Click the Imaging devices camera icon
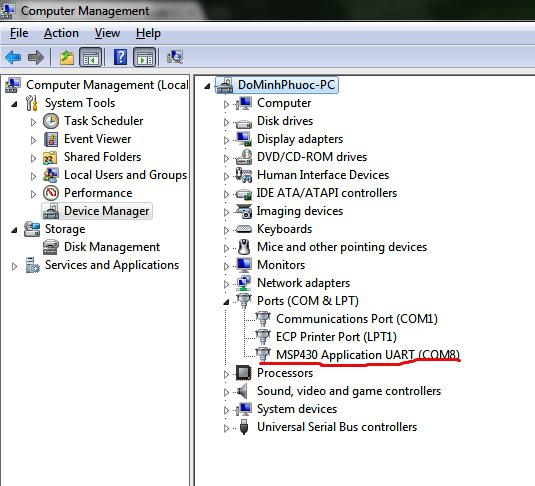The width and height of the screenshot is (535, 486). (244, 211)
